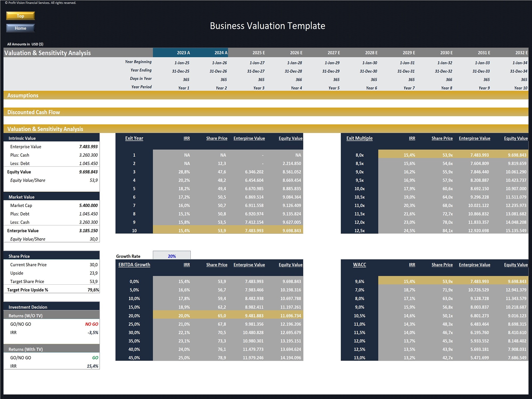Click the WACC table header
The height and width of the screenshot is (399, 532).
click(359, 265)
